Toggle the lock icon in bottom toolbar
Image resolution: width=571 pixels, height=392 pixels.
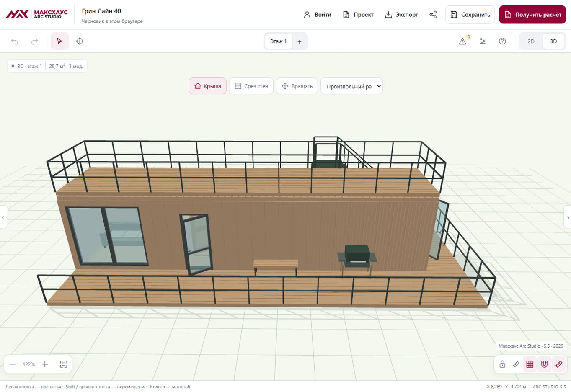(x=502, y=364)
